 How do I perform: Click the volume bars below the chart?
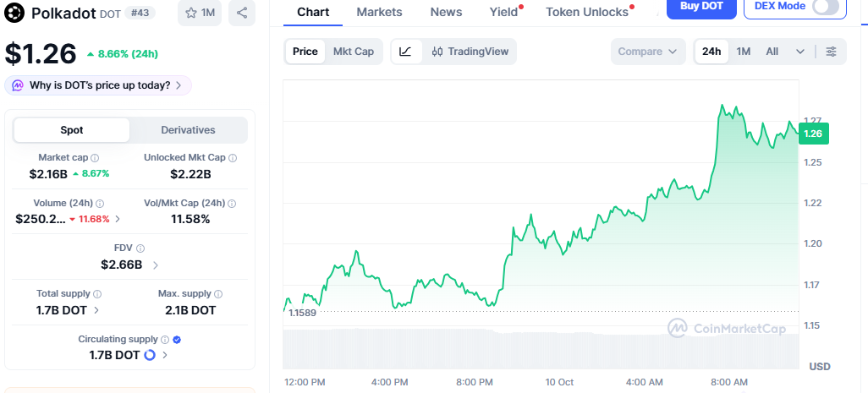[x=541, y=348]
